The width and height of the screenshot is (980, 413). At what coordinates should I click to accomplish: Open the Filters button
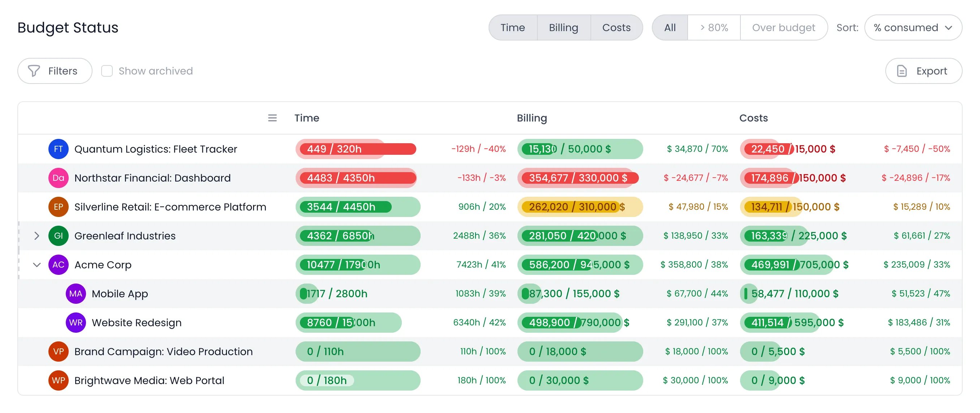(55, 71)
